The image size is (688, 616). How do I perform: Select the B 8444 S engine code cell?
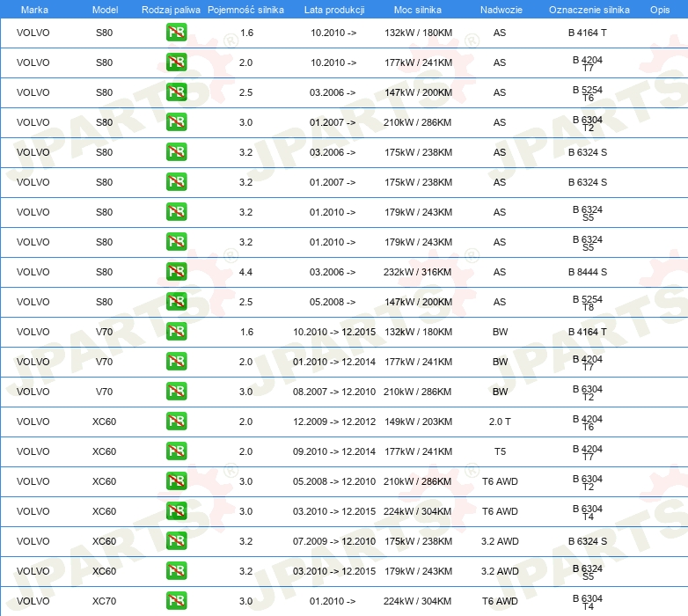pyautogui.click(x=587, y=272)
